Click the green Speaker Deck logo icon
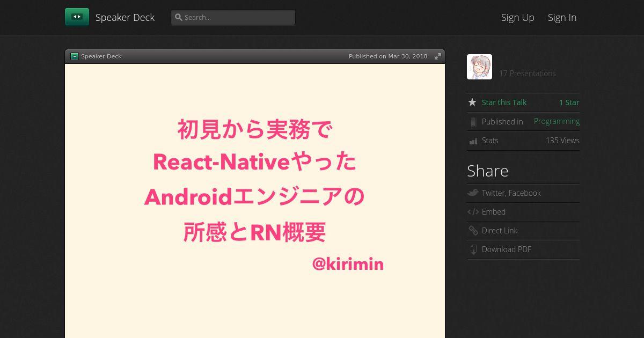Image resolution: width=644 pixels, height=338 pixels. click(77, 17)
